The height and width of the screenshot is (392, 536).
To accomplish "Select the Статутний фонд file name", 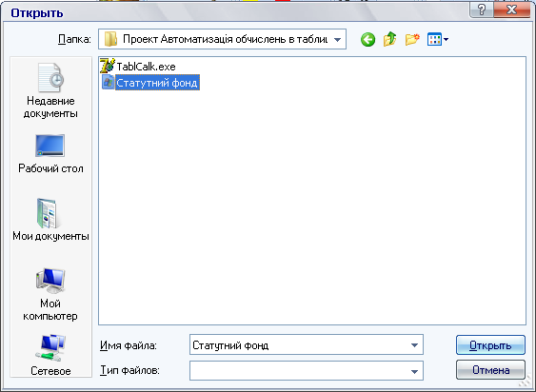I will tap(157, 83).
